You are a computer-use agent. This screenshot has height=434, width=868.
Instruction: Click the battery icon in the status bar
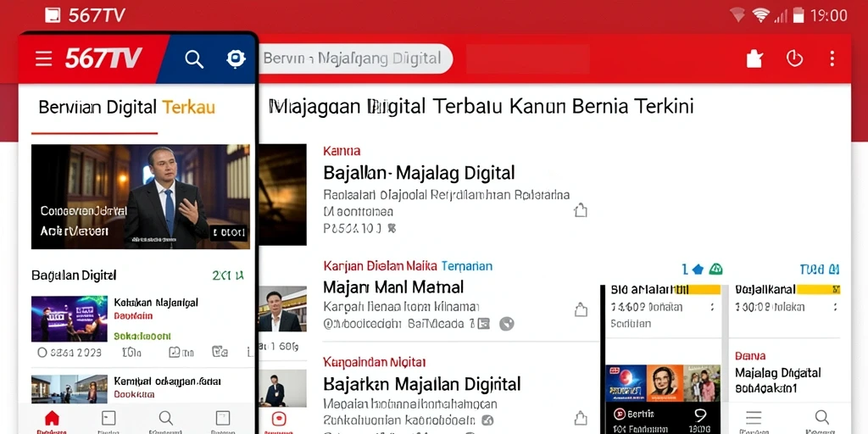(798, 15)
